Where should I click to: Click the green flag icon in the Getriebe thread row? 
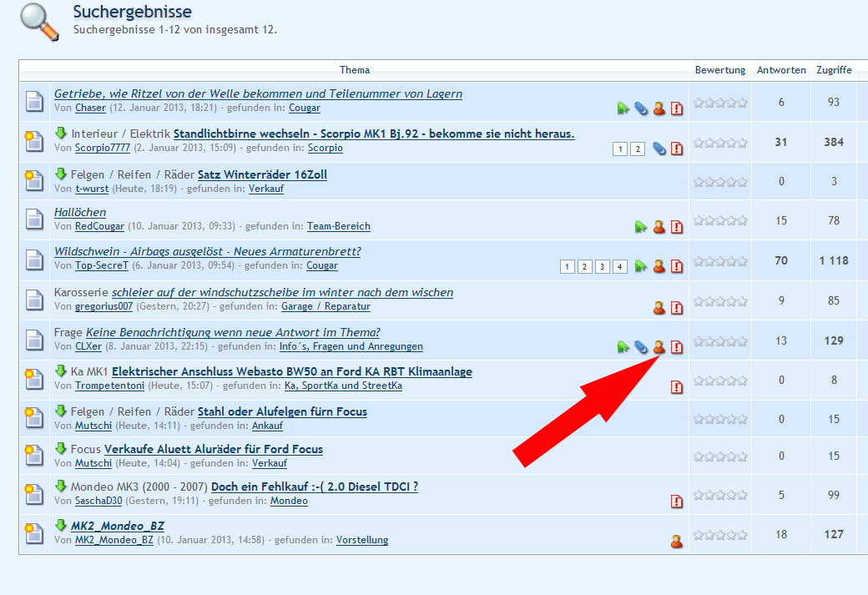click(x=623, y=108)
